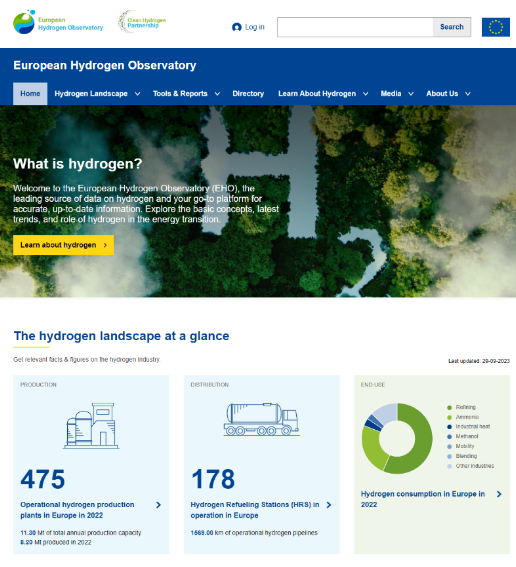Open the arrow beside Operational hydrogen production plants
Viewport: 516px width, 567px height.
[158, 505]
